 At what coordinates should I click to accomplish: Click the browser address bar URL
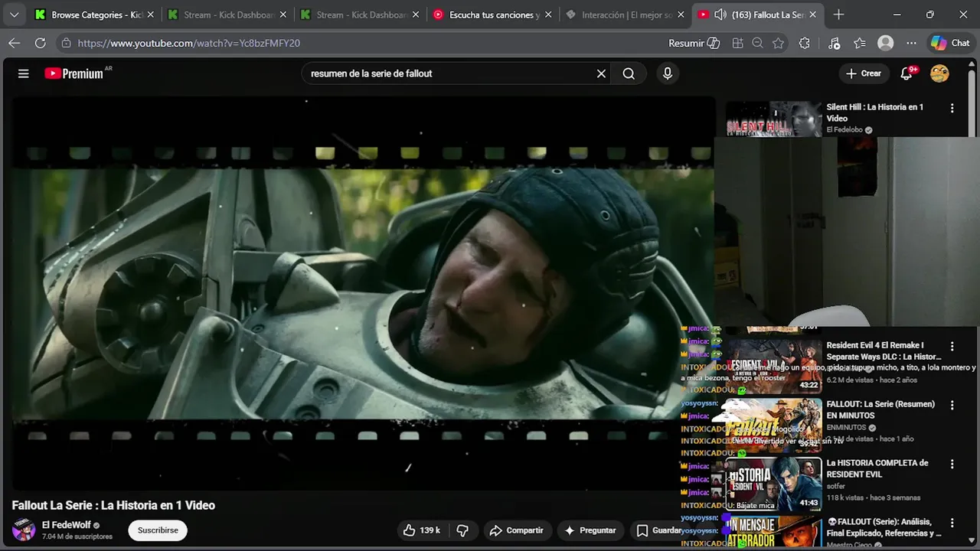point(189,43)
